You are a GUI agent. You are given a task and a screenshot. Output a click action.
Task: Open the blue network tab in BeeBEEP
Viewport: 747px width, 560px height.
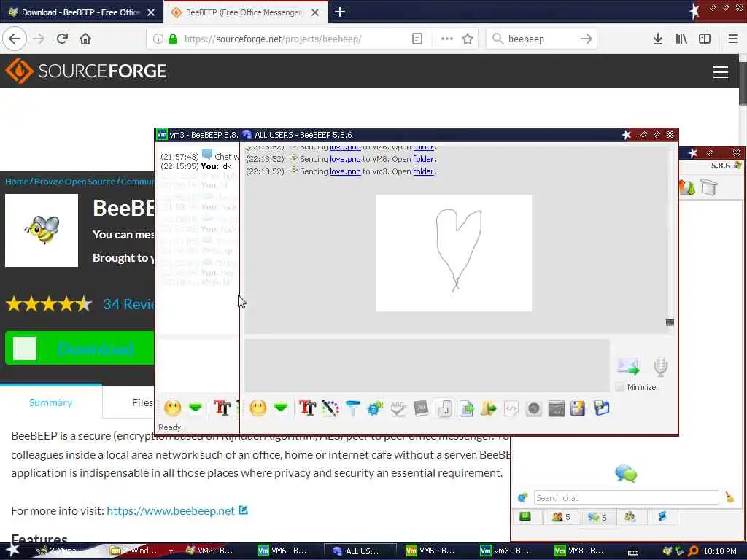click(x=662, y=517)
